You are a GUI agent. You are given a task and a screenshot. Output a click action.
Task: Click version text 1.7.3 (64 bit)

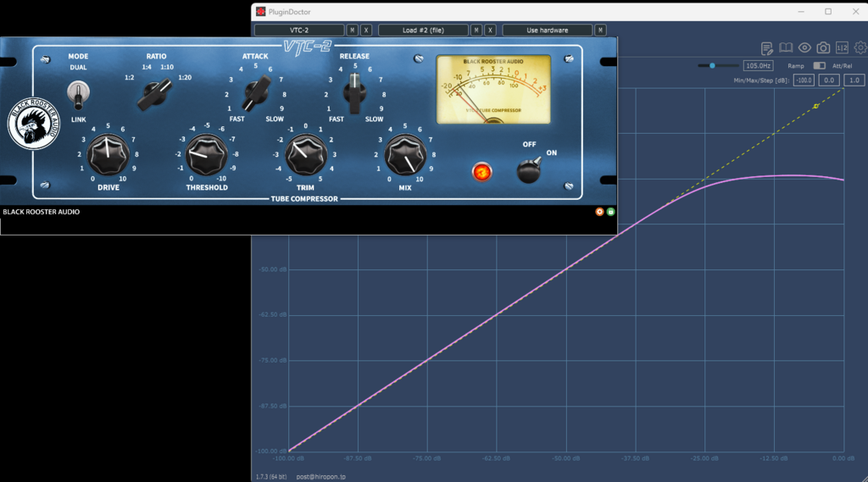[271, 476]
